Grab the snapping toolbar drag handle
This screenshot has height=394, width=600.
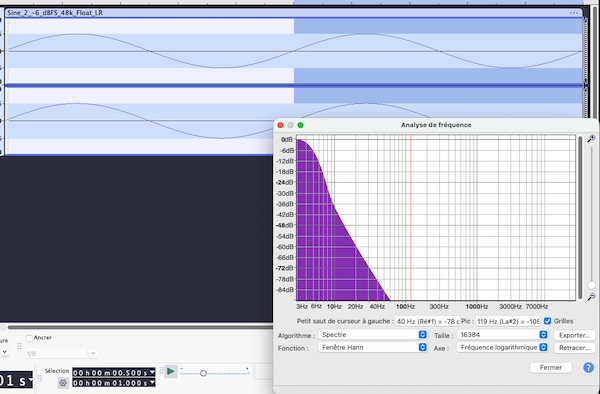20,346
